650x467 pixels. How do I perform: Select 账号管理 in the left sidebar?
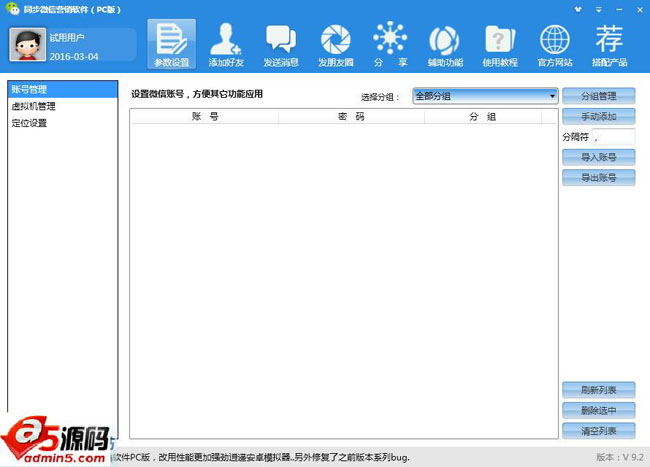coord(63,90)
